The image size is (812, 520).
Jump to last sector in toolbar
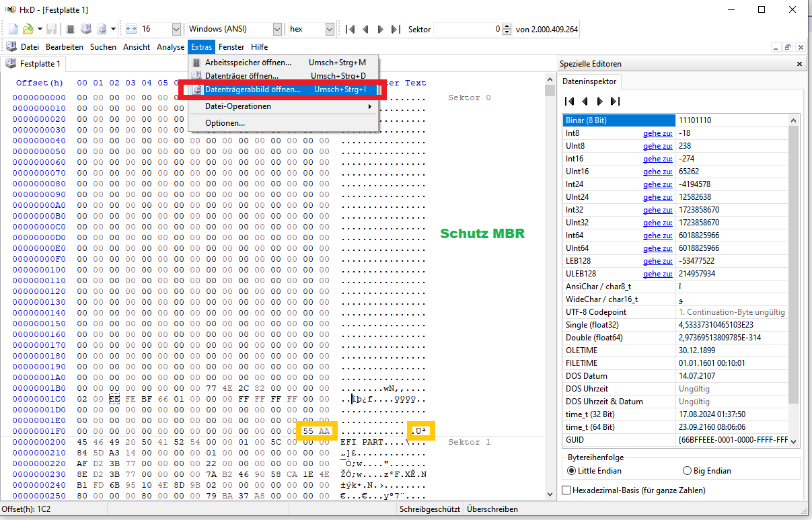(396, 29)
